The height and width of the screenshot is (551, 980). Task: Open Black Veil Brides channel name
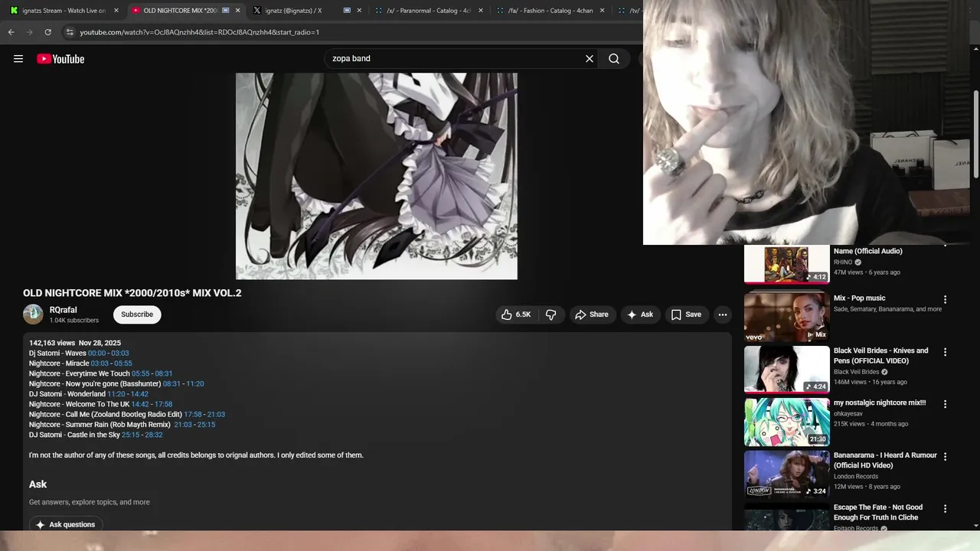(856, 372)
